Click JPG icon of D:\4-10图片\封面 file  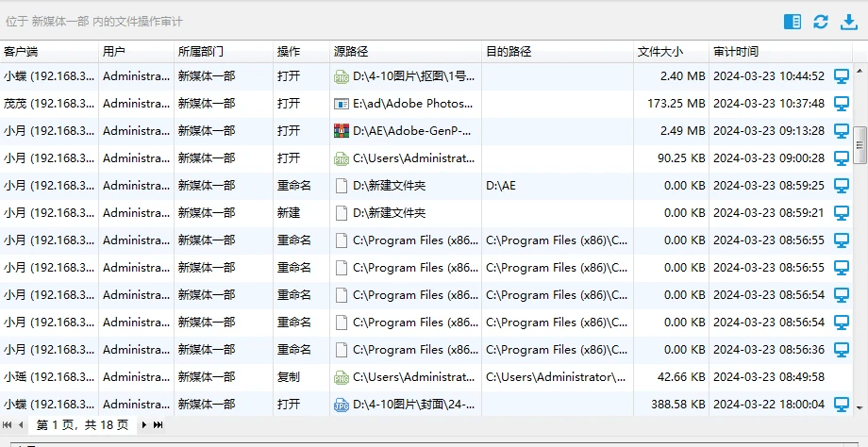tap(342, 405)
